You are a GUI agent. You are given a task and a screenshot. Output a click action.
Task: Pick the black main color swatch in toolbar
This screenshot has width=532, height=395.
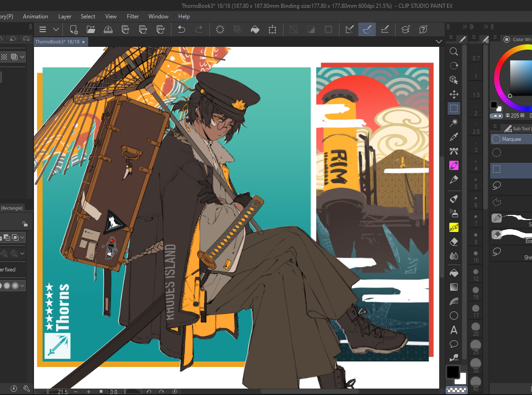453,372
